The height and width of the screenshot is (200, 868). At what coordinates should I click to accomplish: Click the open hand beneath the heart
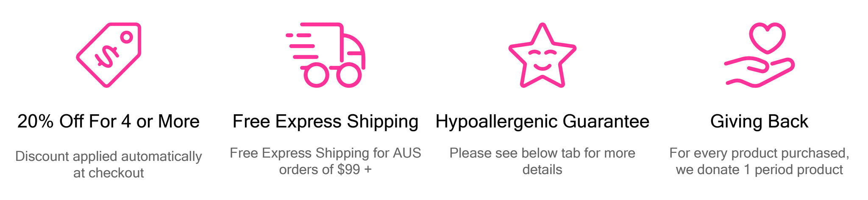tap(759, 73)
